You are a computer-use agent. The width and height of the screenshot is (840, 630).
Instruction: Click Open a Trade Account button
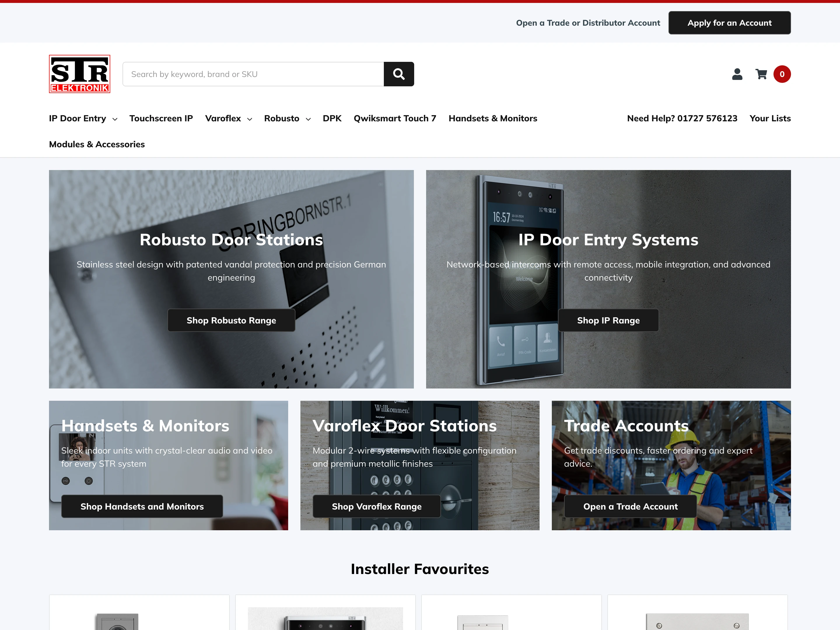point(630,507)
